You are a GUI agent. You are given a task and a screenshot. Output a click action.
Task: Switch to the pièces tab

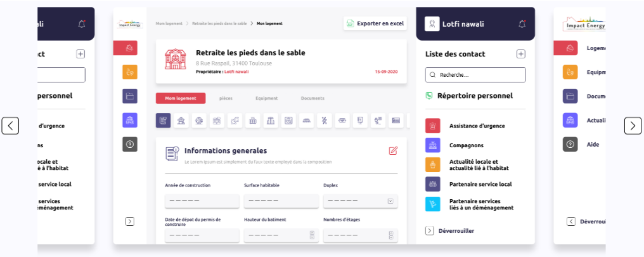click(226, 98)
